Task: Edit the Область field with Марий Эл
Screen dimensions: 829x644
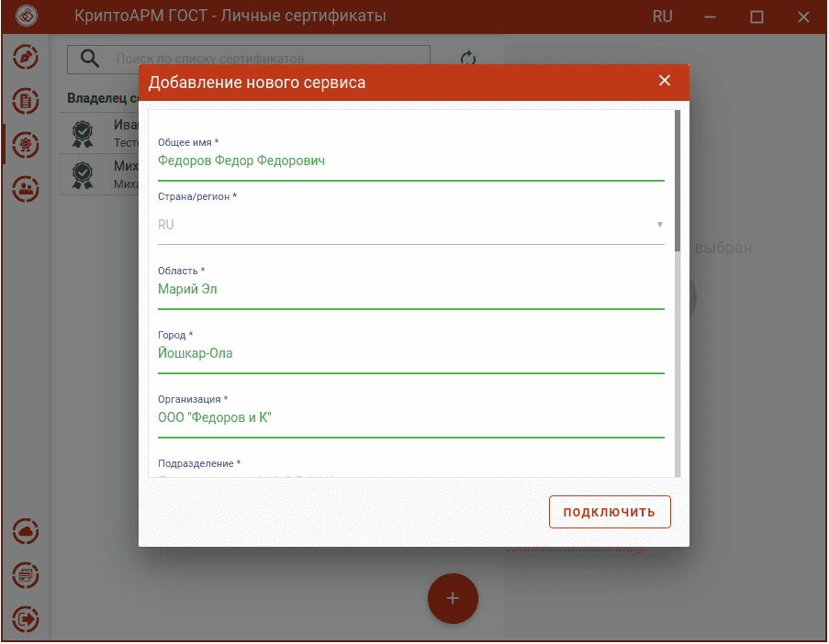Action: (x=410, y=289)
